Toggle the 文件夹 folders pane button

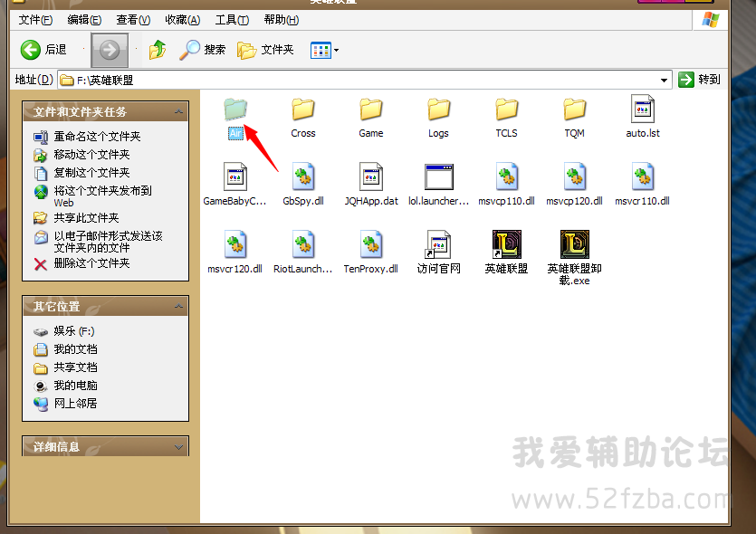pos(265,50)
